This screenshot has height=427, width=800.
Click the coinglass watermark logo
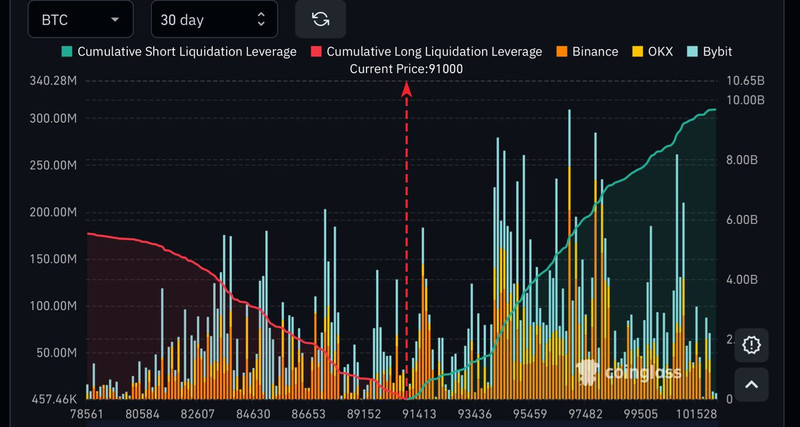628,373
